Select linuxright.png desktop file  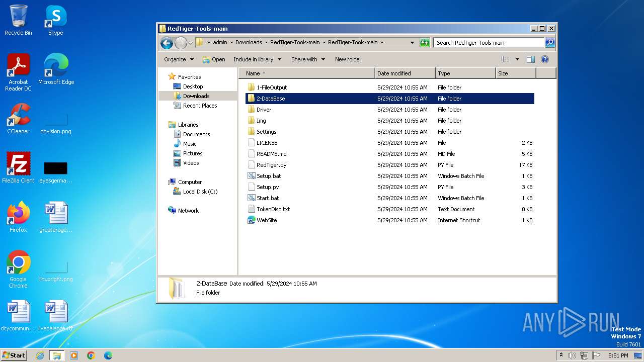point(56,271)
